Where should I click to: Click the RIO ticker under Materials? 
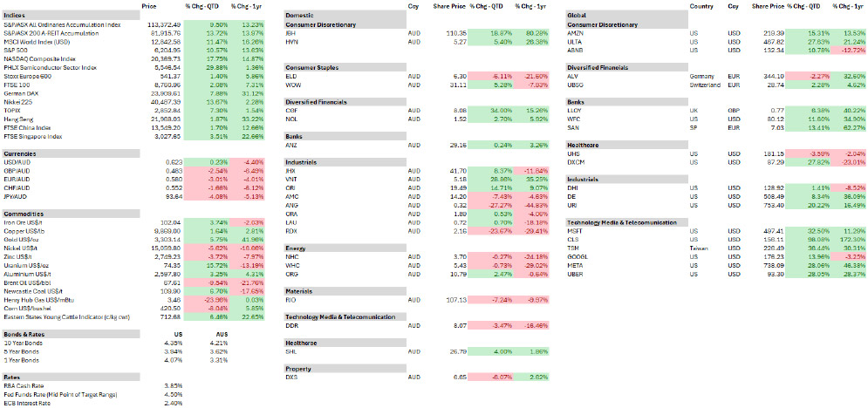290,300
